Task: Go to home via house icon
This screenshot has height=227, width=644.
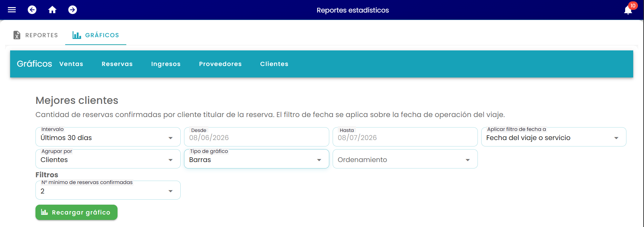Action: click(x=52, y=10)
